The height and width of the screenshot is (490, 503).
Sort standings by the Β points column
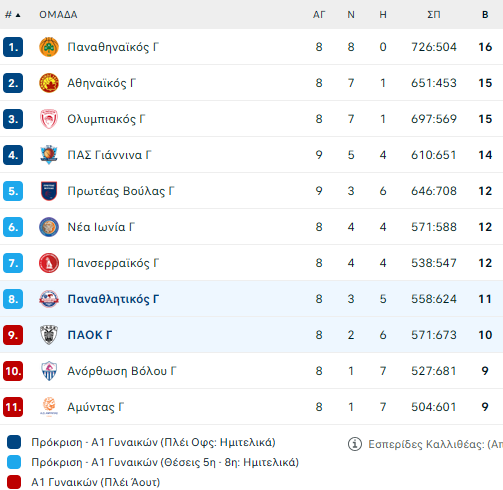(485, 15)
